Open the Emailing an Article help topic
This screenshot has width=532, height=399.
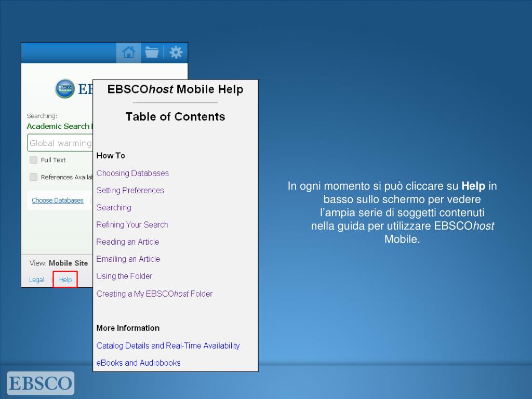[128, 259]
